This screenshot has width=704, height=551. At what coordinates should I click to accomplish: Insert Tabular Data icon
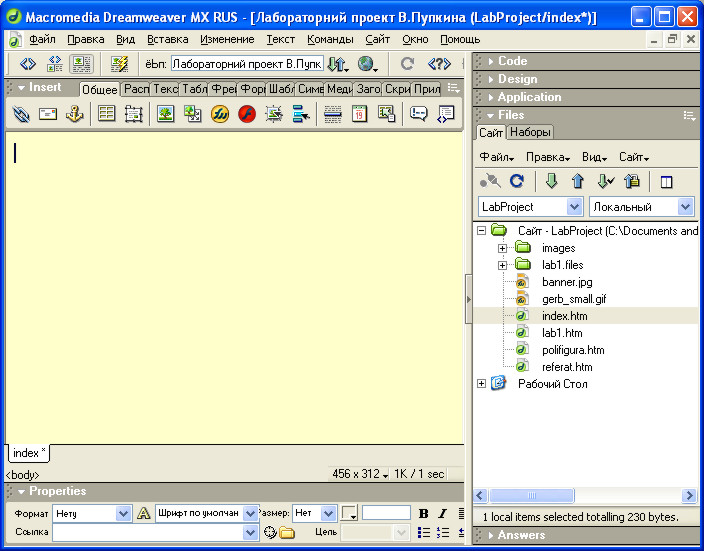[x=386, y=114]
